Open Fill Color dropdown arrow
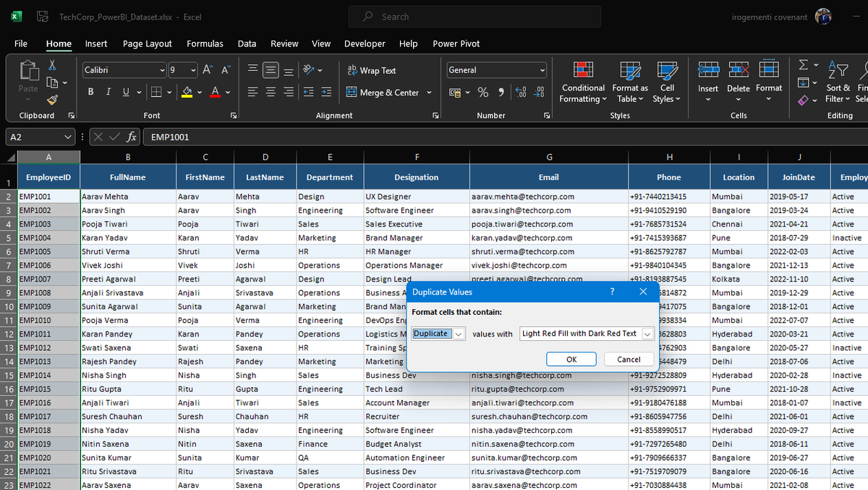 [200, 93]
